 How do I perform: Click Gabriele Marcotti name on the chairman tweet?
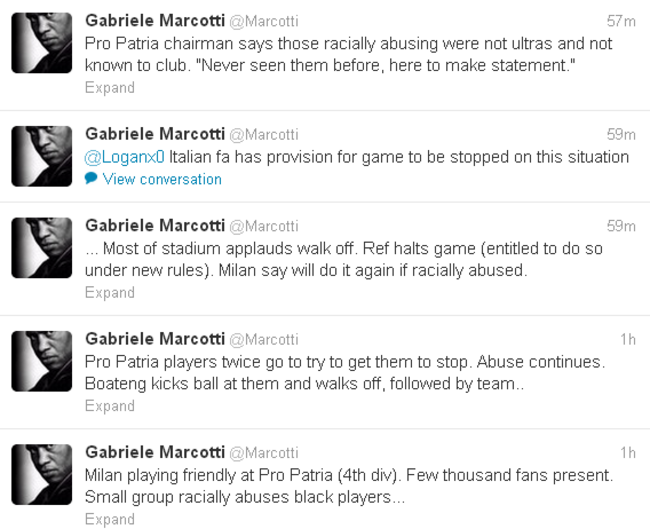click(154, 21)
